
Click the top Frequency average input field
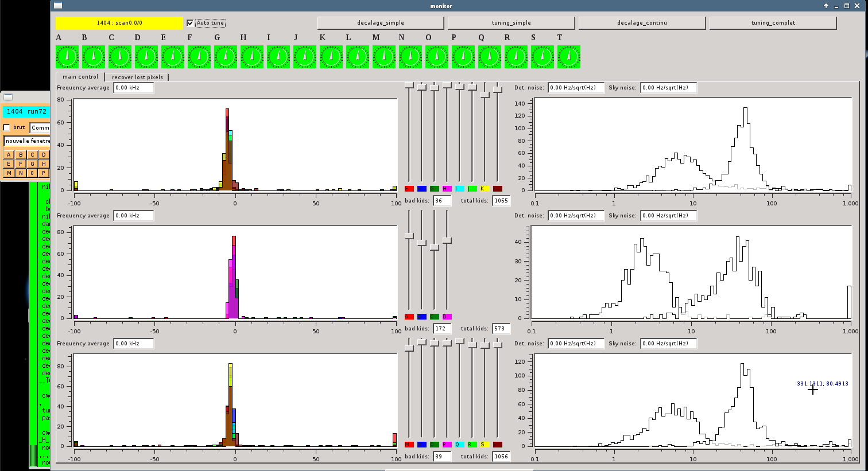coord(134,88)
